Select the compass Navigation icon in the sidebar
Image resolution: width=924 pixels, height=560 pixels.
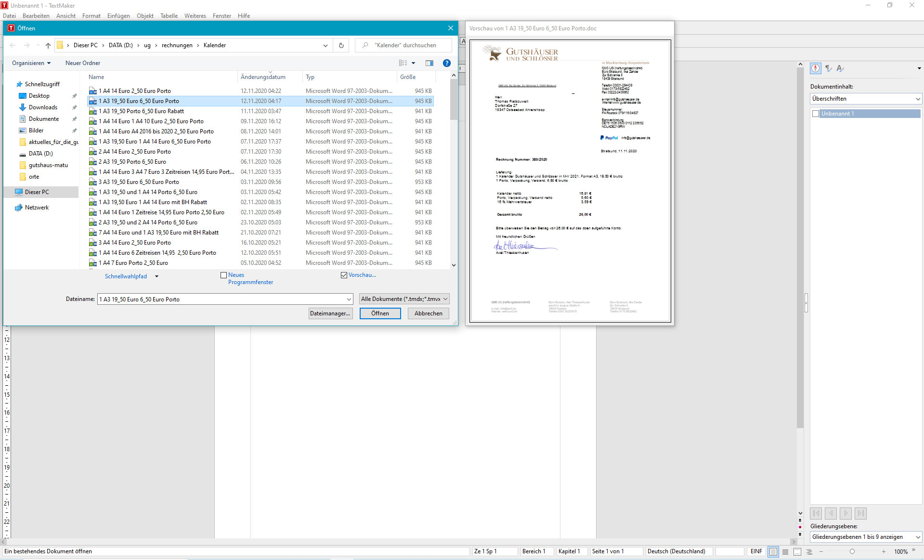click(815, 68)
